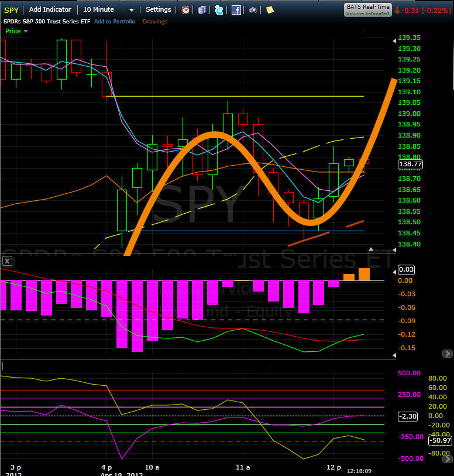Share chart via Facebook icon
This screenshot has height=476, width=454.
tap(236, 10)
